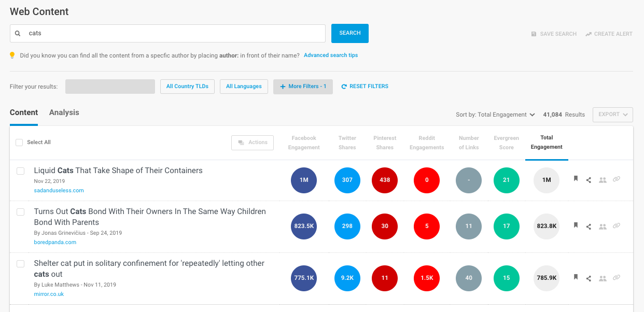View backlinks for the mirror.co.uk article
This screenshot has width=644, height=312.
[616, 278]
